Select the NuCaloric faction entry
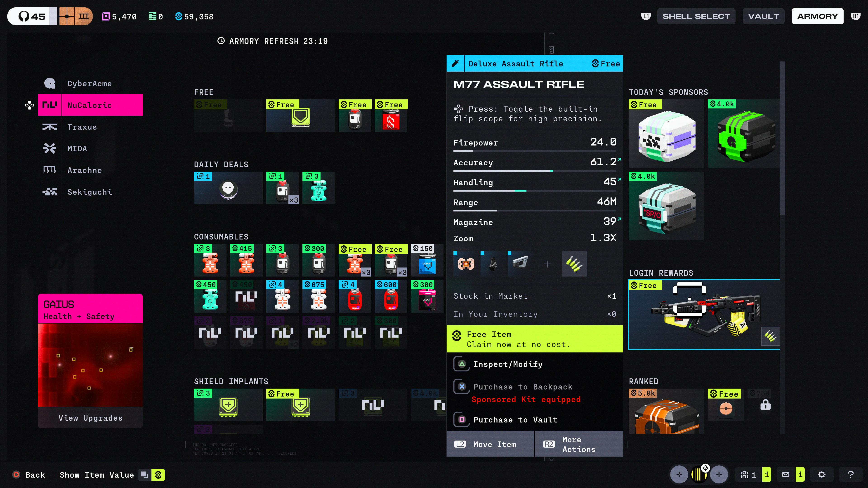868x488 pixels. tap(90, 105)
